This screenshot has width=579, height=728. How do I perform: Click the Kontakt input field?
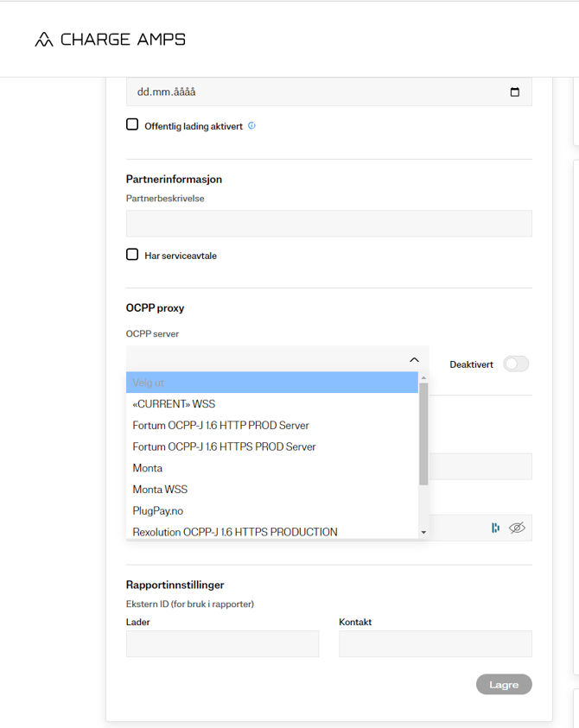pyautogui.click(x=435, y=644)
